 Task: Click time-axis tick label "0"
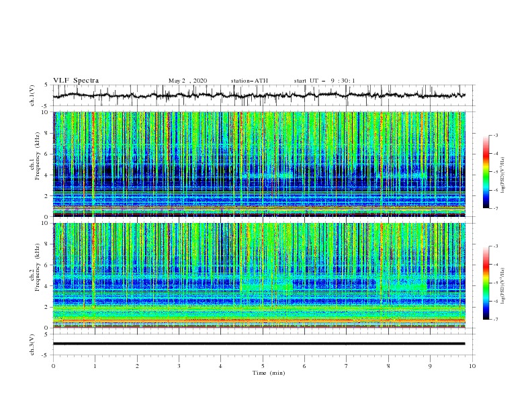point(53,366)
